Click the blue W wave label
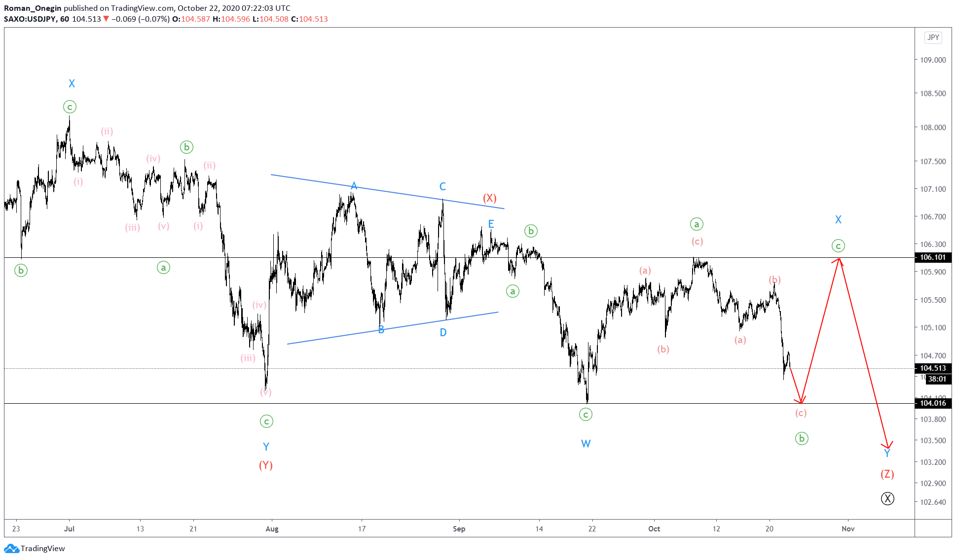956x560 pixels. [586, 444]
